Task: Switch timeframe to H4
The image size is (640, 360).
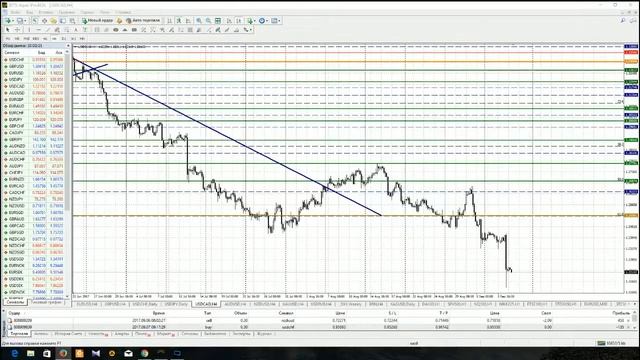Action: 54,38
